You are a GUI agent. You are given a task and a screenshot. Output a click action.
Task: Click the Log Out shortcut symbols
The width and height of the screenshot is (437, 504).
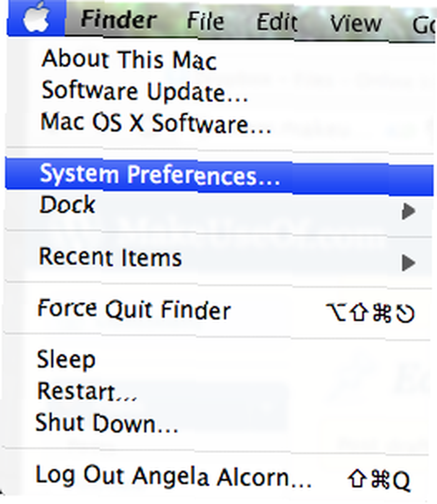[379, 480]
